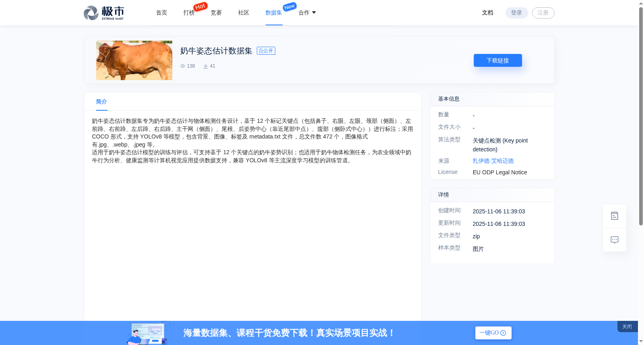Open the 数据集 datasets page

(274, 13)
